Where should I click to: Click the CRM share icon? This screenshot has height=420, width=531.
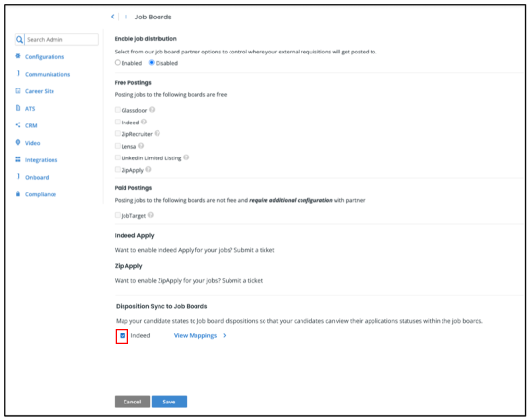tap(18, 125)
